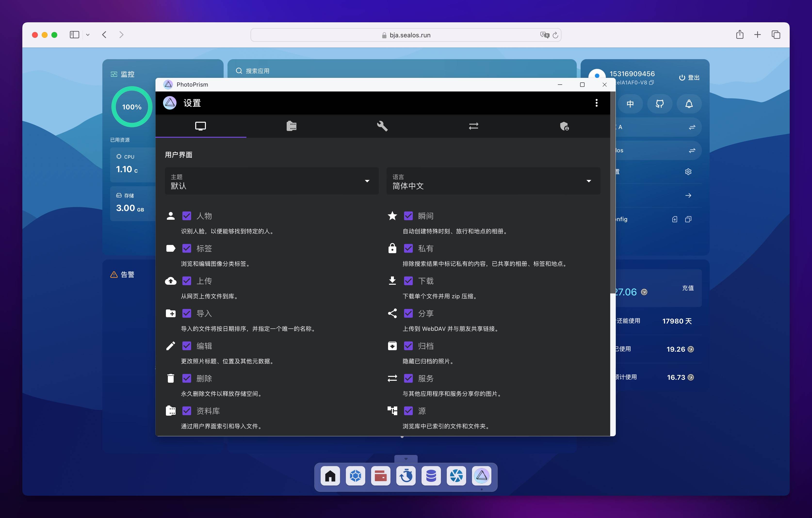Open the Services sync arrows tab
This screenshot has height=518, width=812.
pos(473,126)
